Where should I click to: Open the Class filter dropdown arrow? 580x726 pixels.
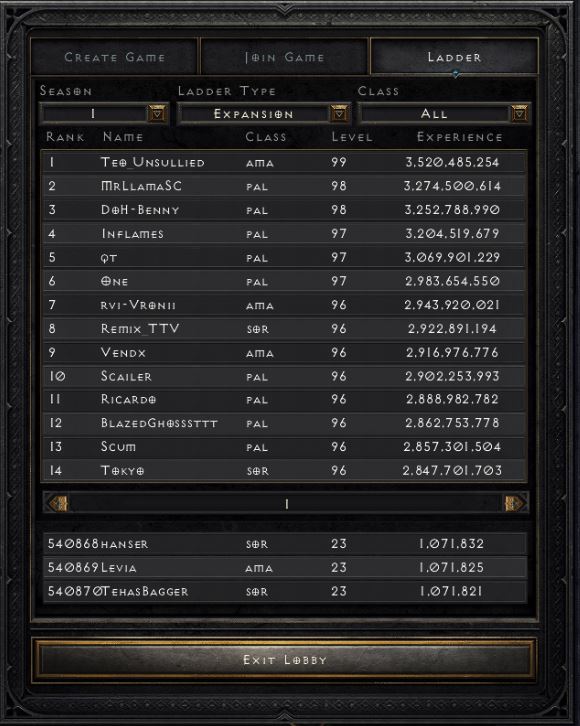tap(519, 113)
